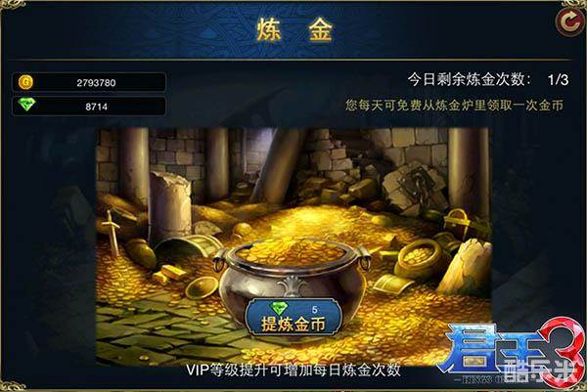Tap the broken stone pillar on the left

[x=170, y=205]
